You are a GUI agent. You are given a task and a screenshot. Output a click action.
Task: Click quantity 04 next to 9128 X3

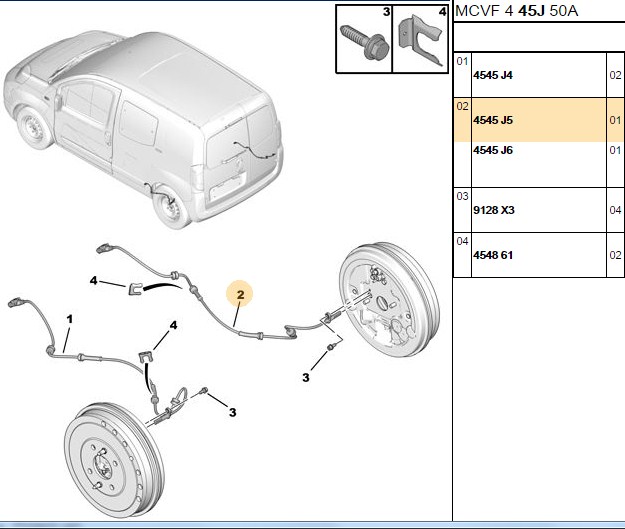615,210
